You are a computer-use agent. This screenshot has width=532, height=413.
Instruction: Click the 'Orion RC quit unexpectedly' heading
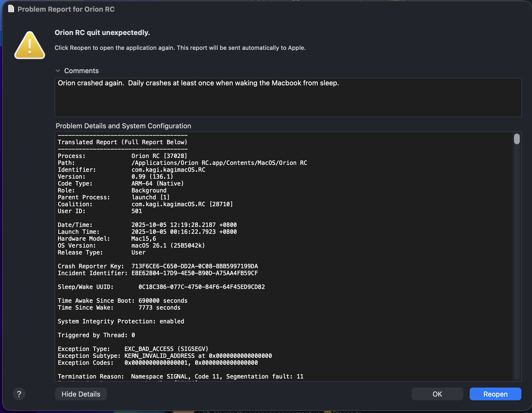click(102, 33)
